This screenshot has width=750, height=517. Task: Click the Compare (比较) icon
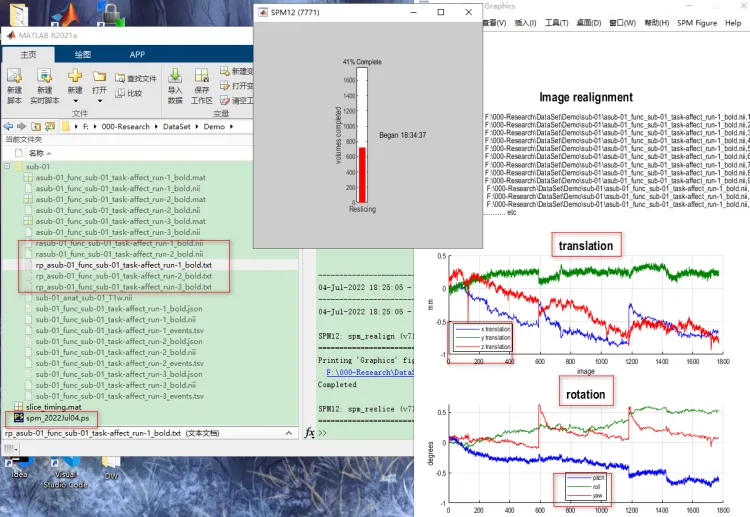point(120,93)
